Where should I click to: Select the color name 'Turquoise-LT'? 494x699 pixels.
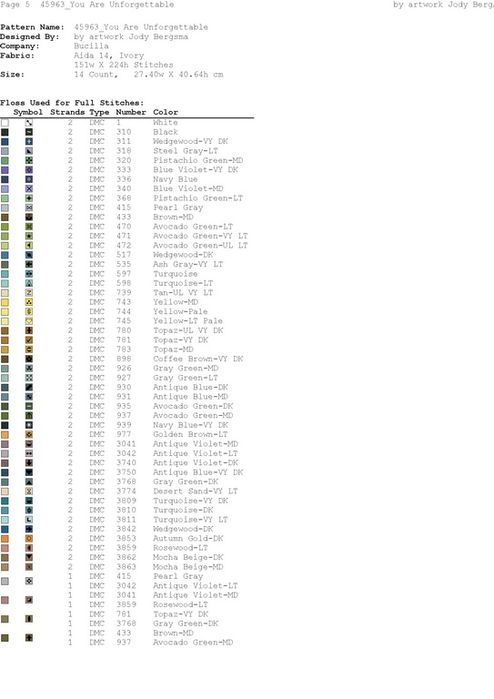click(x=183, y=283)
